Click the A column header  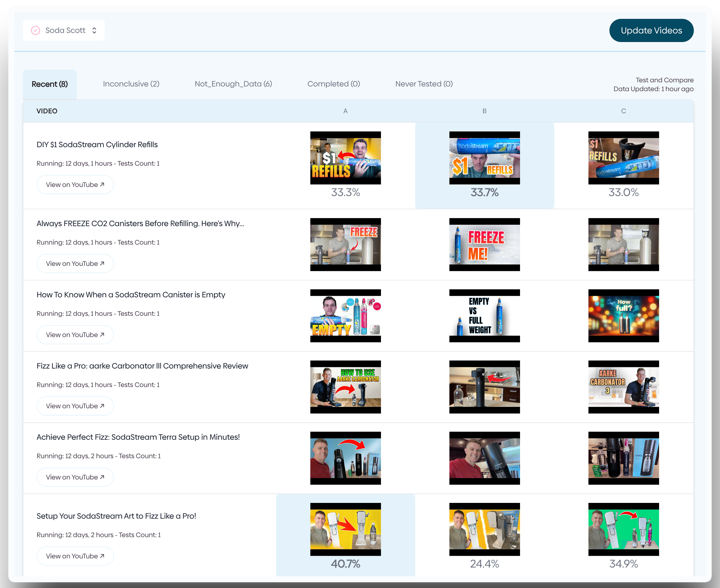(345, 111)
